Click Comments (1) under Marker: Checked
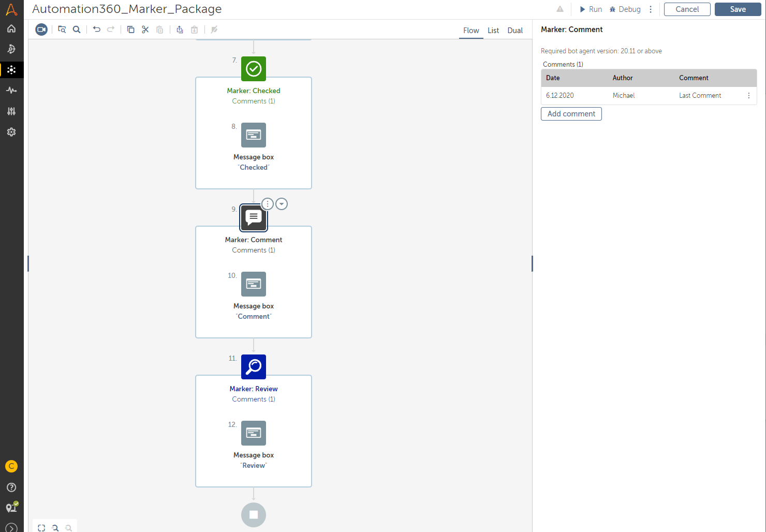The height and width of the screenshot is (532, 766). [x=254, y=101]
